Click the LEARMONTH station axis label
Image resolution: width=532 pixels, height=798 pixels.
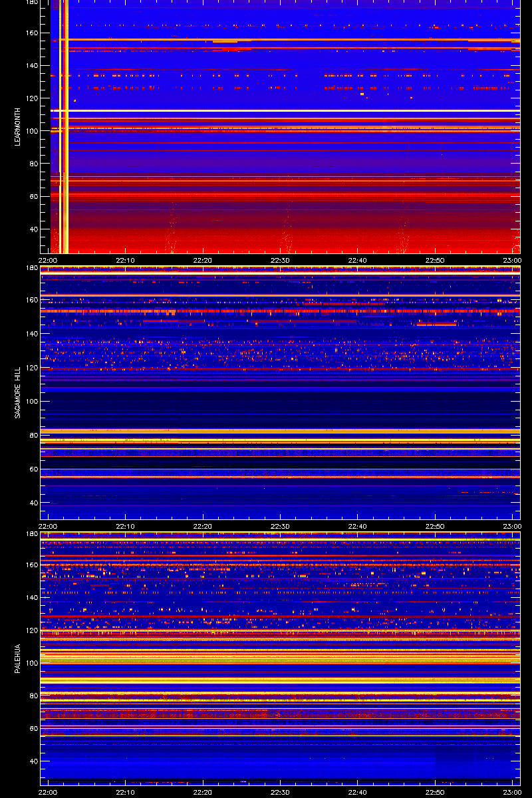point(19,127)
